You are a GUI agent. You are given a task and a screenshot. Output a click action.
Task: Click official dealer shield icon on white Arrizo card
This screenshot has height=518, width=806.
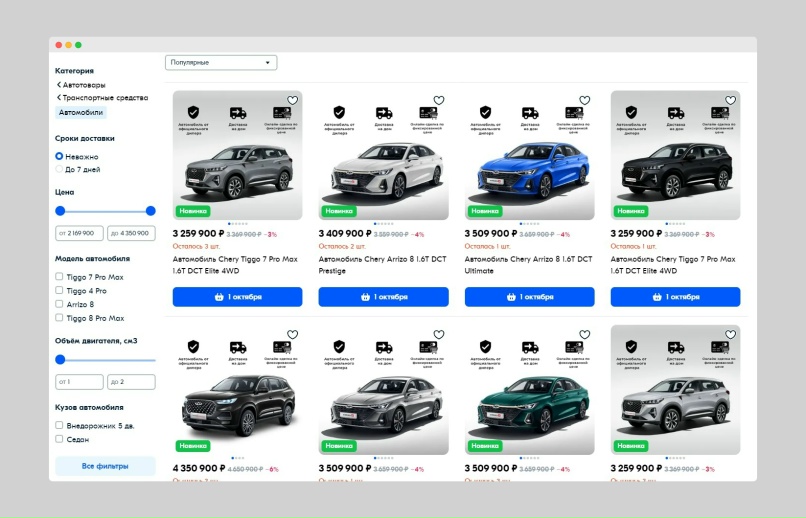339,112
